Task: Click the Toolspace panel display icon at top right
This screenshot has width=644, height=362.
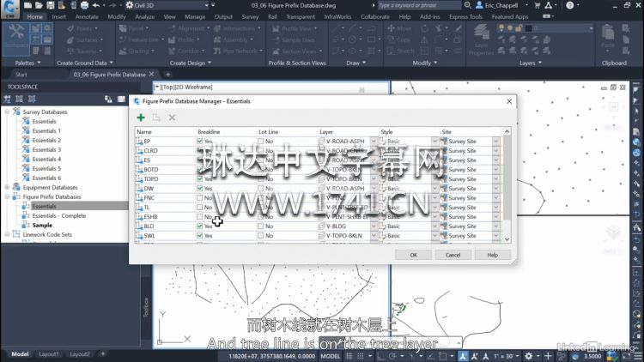Action: coord(121,99)
